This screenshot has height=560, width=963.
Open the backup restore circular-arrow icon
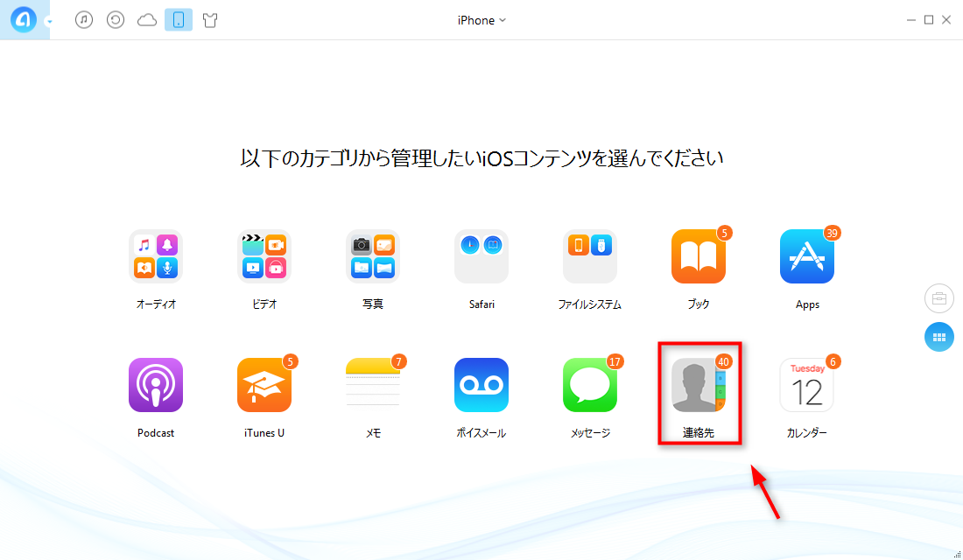116,20
